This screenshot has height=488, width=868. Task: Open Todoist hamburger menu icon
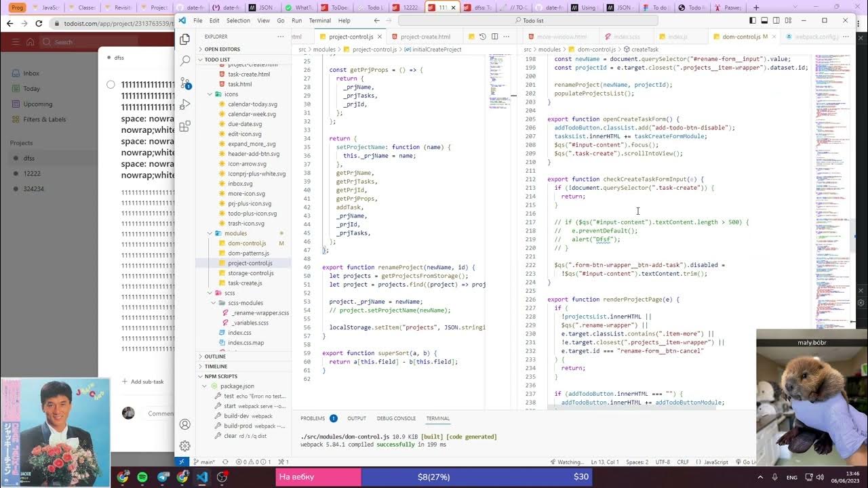[x=14, y=42]
